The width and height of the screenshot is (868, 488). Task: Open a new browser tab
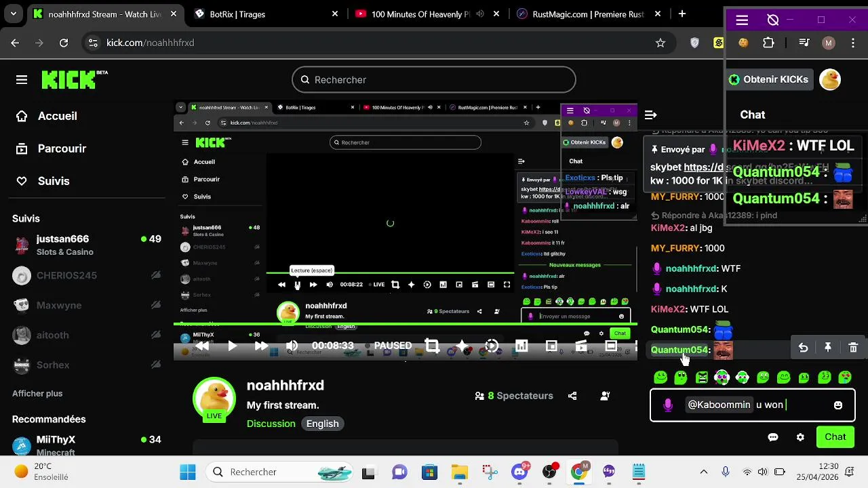pos(682,14)
